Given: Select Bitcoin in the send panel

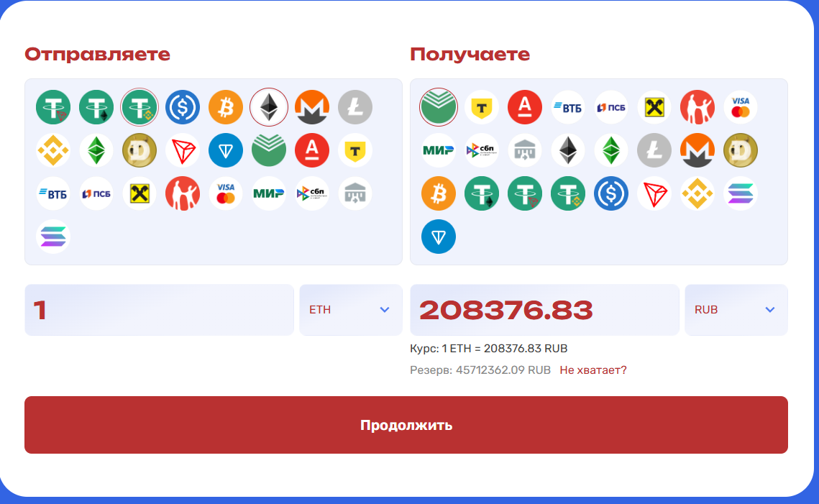Looking at the screenshot, I should point(226,107).
